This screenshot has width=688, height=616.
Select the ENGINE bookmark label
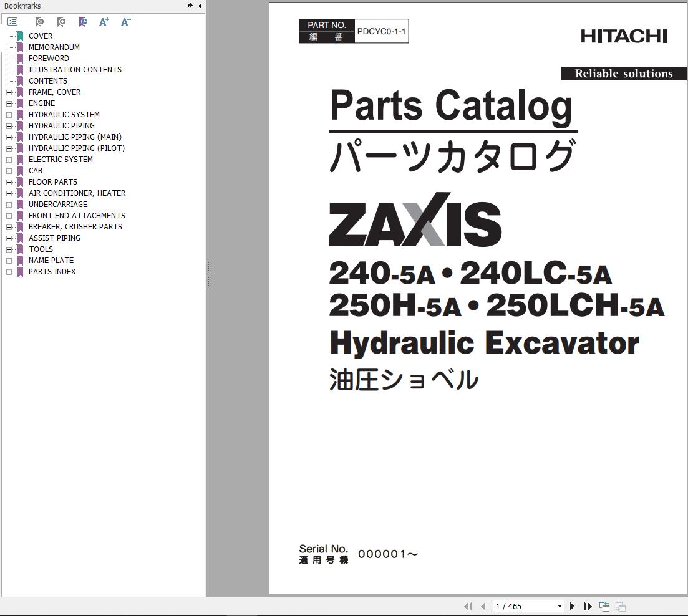(x=42, y=103)
